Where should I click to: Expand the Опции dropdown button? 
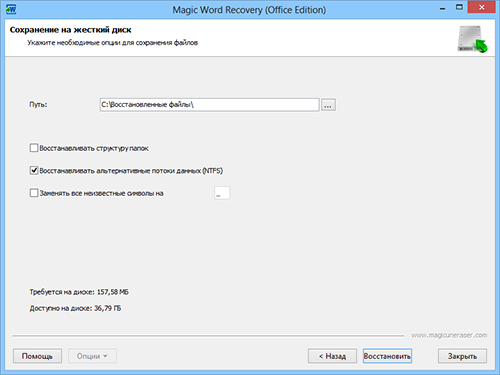click(92, 356)
